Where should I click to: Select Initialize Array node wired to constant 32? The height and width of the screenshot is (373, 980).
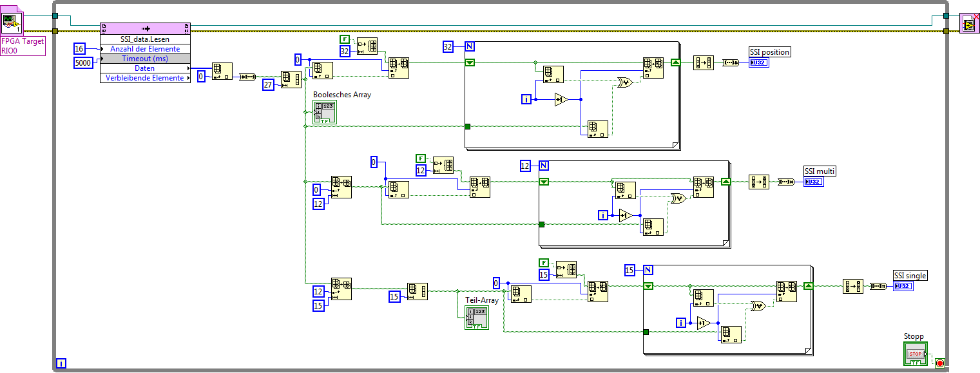[x=367, y=45]
